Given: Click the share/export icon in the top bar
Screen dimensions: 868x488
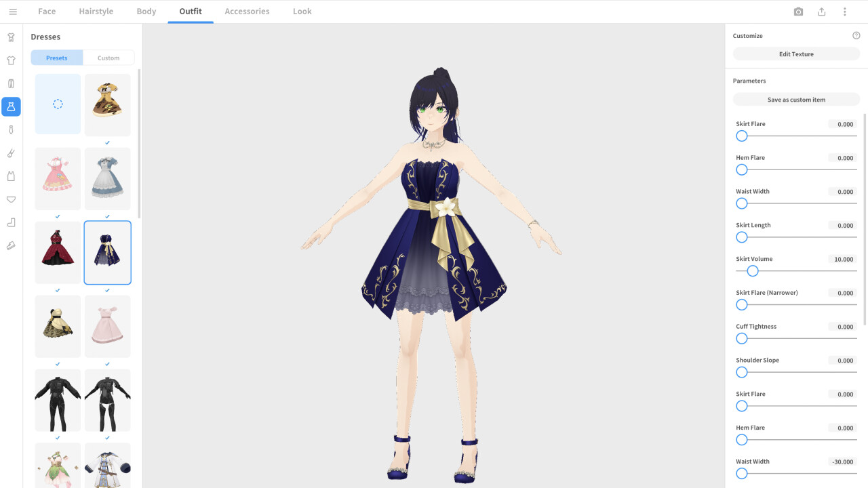Looking at the screenshot, I should [x=821, y=12].
